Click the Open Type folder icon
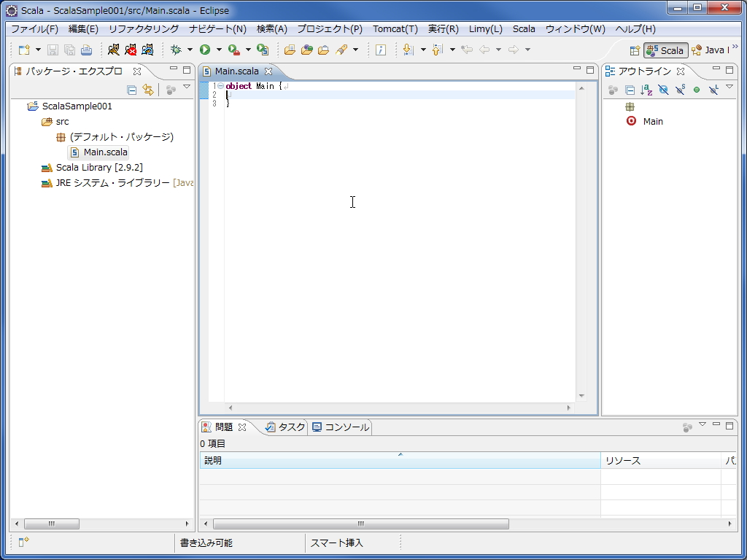 (307, 50)
